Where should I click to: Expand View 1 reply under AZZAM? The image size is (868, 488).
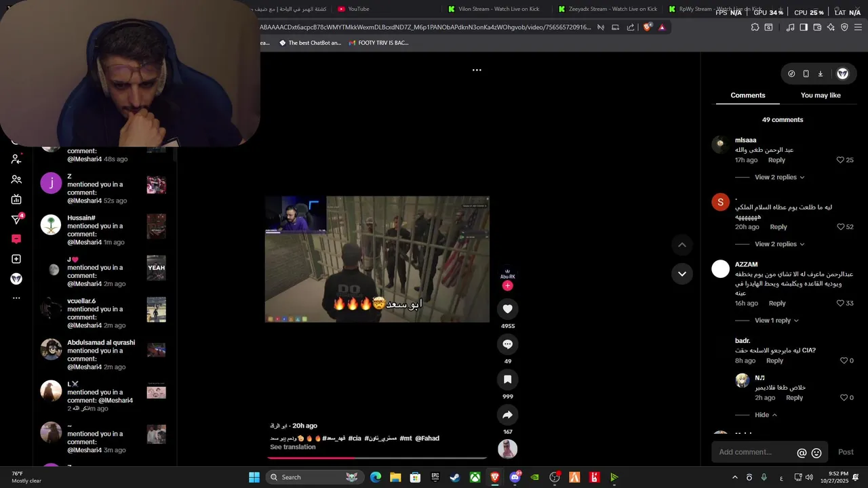pos(776,321)
